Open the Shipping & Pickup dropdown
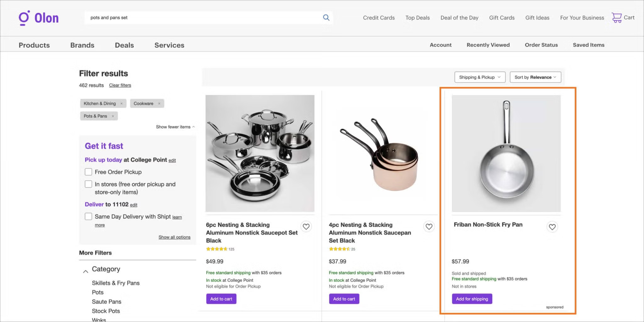 (480, 77)
